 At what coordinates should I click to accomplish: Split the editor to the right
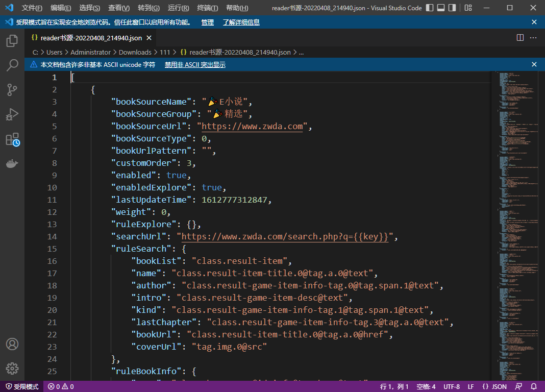tap(520, 38)
